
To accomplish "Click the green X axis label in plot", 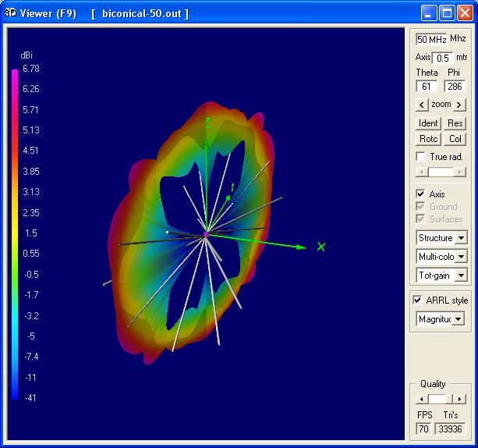I will point(320,247).
